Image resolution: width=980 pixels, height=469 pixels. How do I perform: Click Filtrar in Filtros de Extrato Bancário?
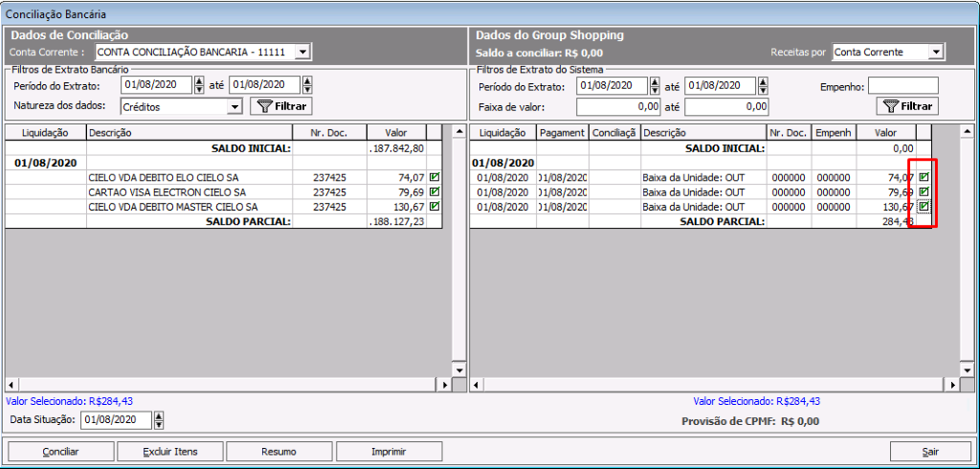click(281, 106)
